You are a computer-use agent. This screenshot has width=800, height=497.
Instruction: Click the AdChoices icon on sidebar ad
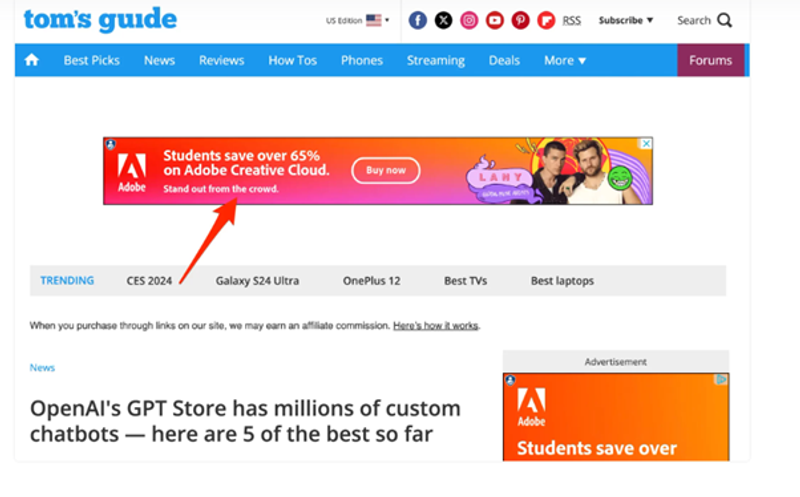[721, 380]
